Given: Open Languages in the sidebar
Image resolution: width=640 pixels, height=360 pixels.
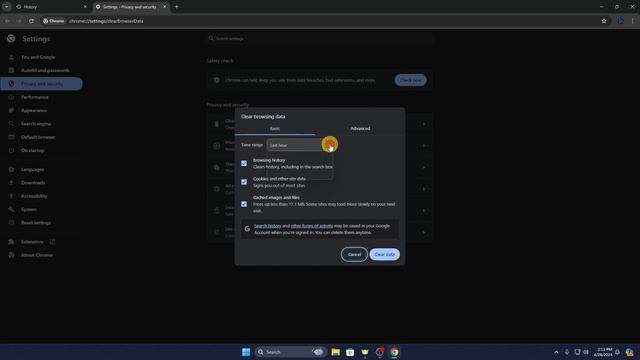Looking at the screenshot, I should pyautogui.click(x=32, y=169).
